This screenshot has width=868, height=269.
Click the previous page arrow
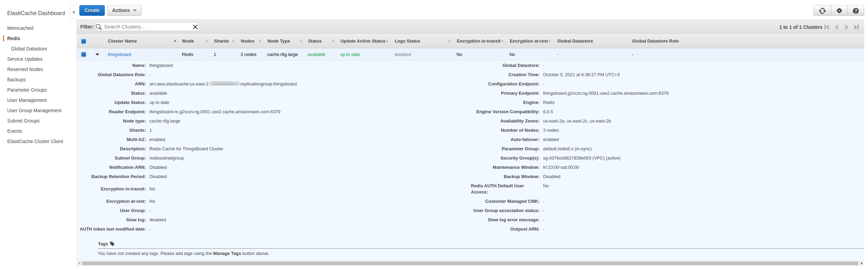pyautogui.click(x=837, y=27)
